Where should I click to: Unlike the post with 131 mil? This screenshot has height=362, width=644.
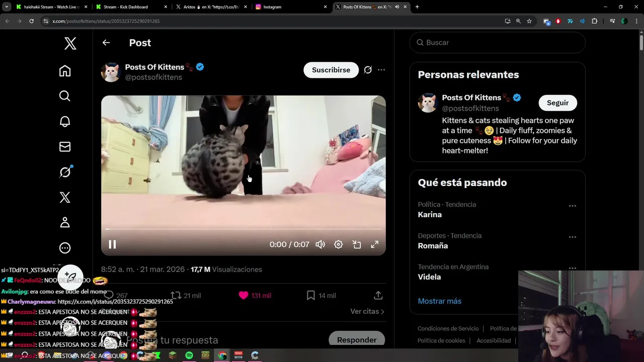point(255,296)
